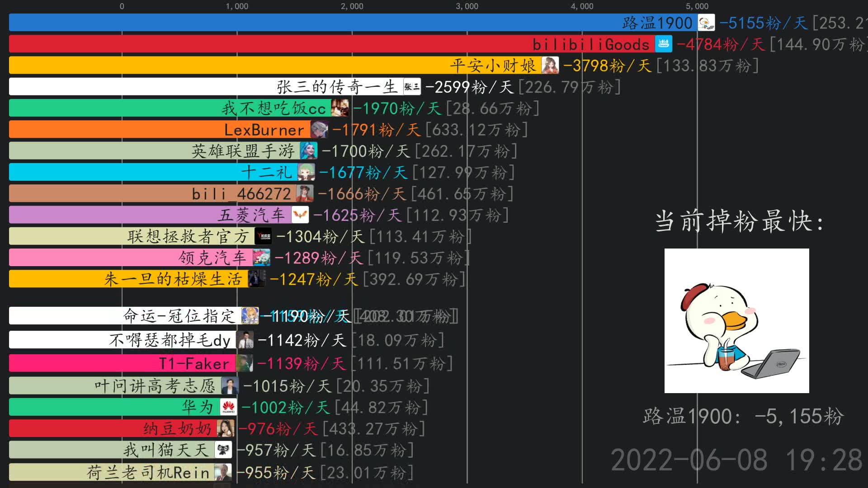The width and height of the screenshot is (868, 488).
Task: Click the 纳豆奶奶 avatar icon
Action: pos(226,428)
